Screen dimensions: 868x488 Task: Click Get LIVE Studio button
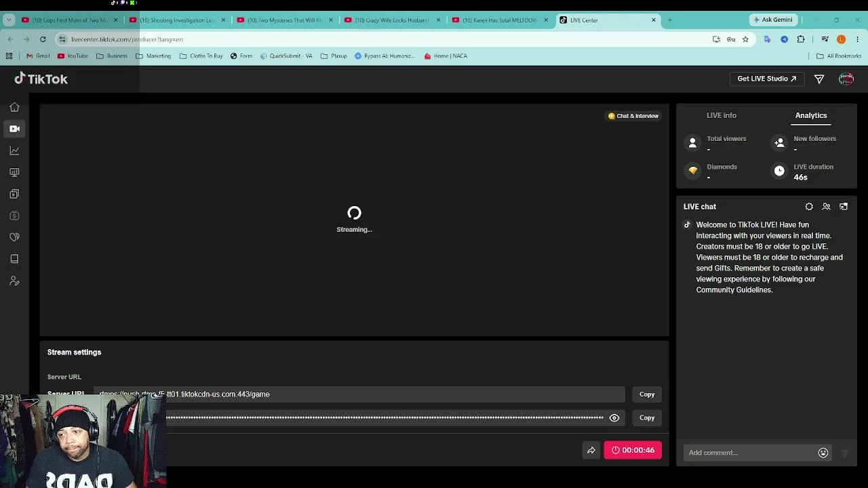767,79
